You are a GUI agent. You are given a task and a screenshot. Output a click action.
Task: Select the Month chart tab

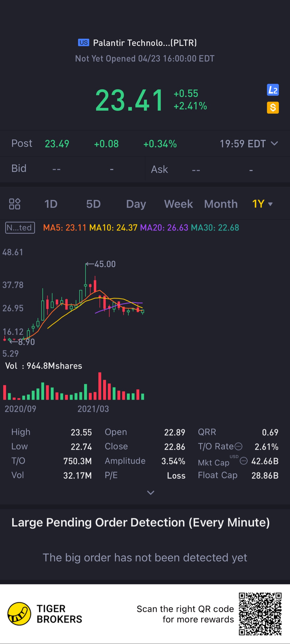[x=221, y=204]
